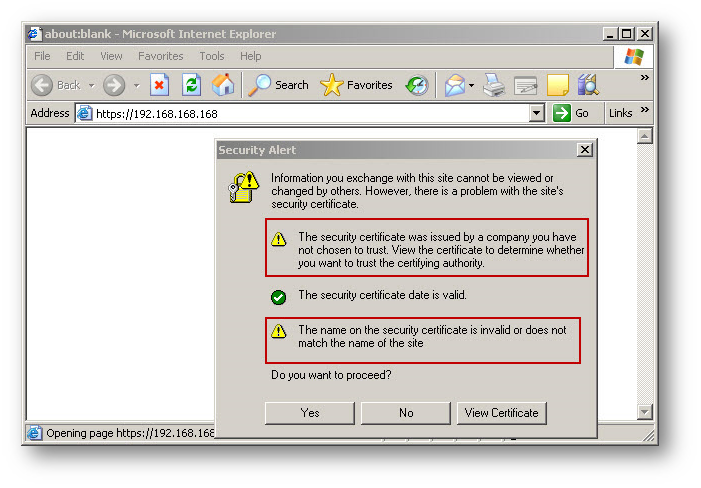Click the lock warning icon in Security Alert
701x488 pixels.
point(244,187)
